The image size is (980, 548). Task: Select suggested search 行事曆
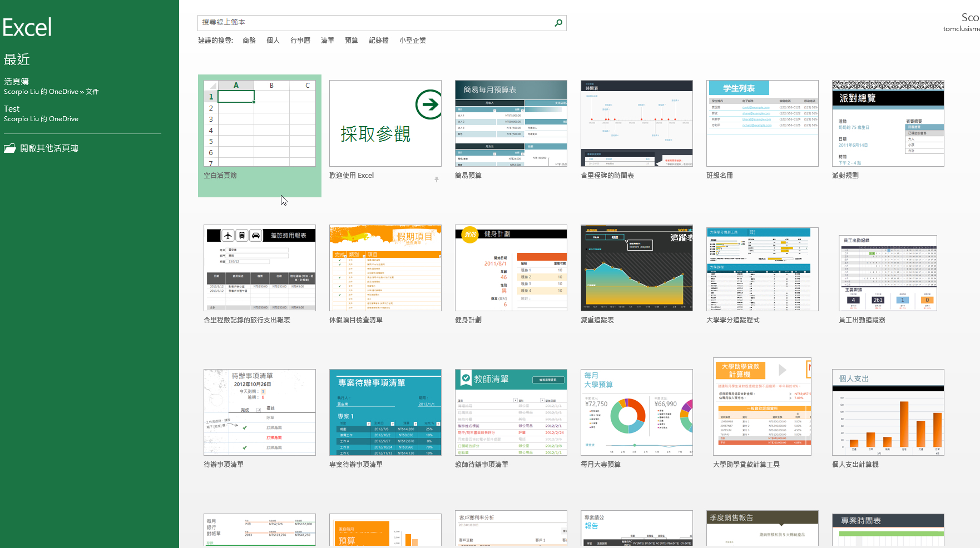coord(300,41)
